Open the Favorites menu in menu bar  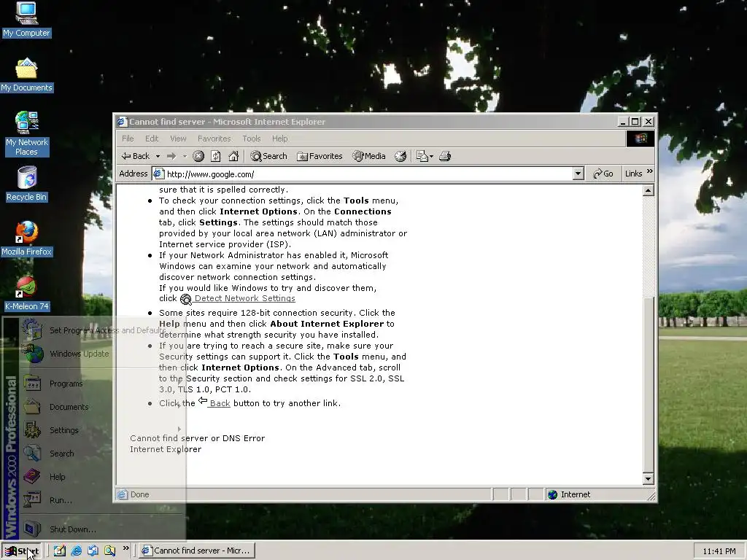coord(214,139)
